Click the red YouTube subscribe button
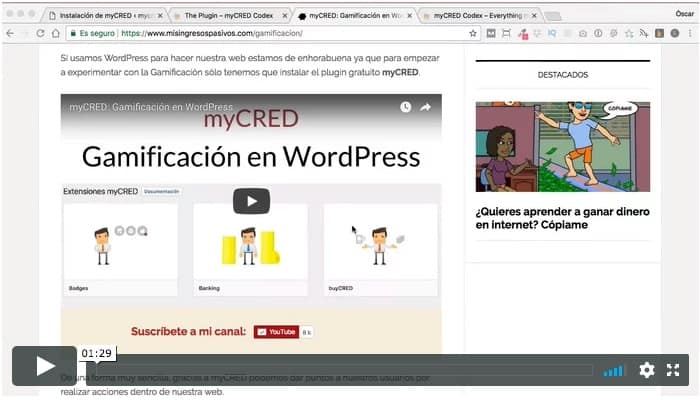 (x=276, y=332)
